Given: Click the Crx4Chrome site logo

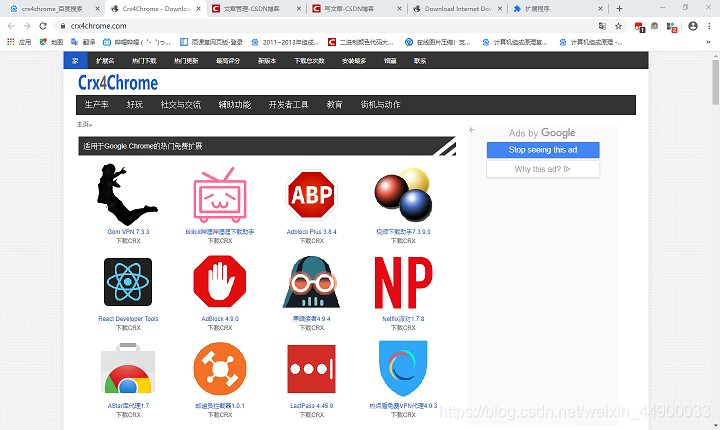Looking at the screenshot, I should [x=118, y=83].
